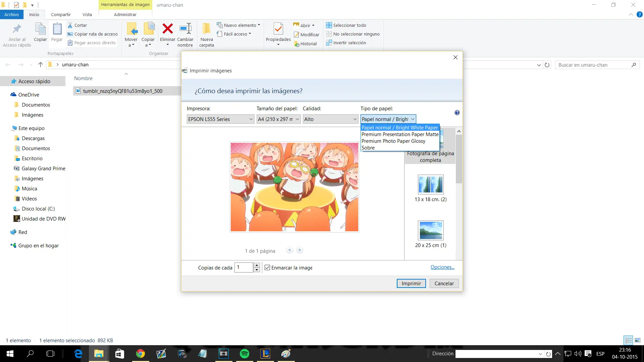Open the Archivo tab
644x362 pixels.
point(11,14)
